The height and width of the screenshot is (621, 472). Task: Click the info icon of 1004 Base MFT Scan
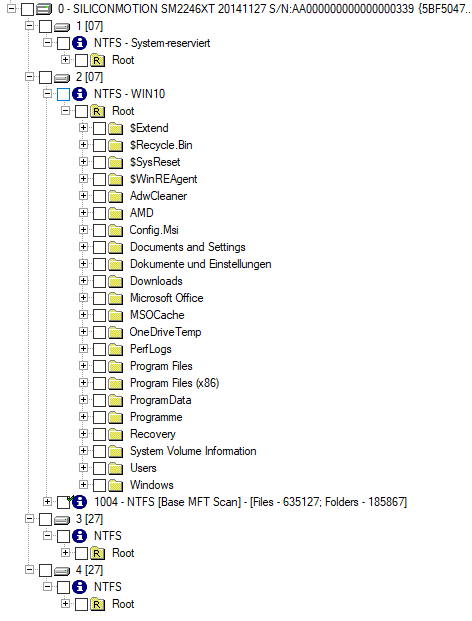click(x=80, y=502)
